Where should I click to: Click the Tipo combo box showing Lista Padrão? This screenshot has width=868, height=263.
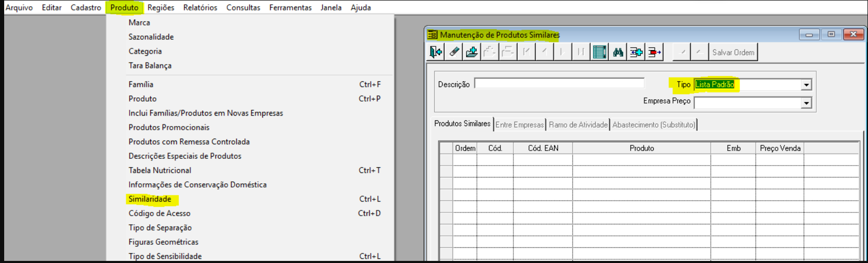[x=753, y=85]
